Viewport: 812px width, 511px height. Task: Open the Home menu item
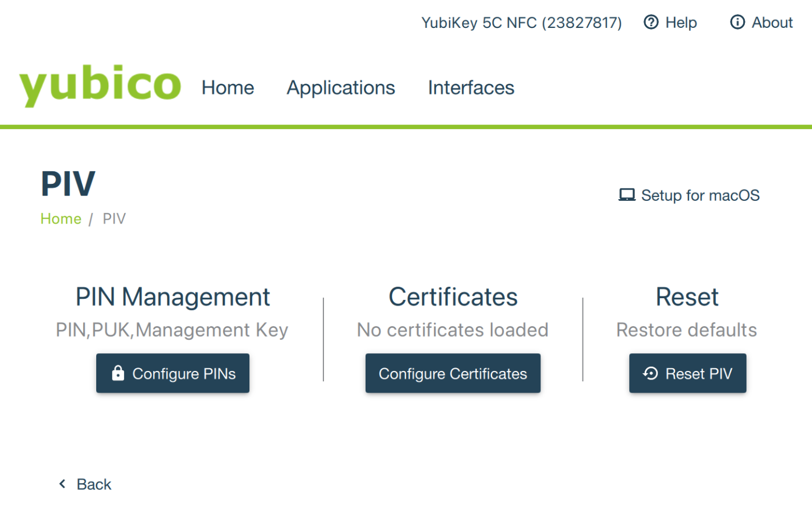coord(228,88)
